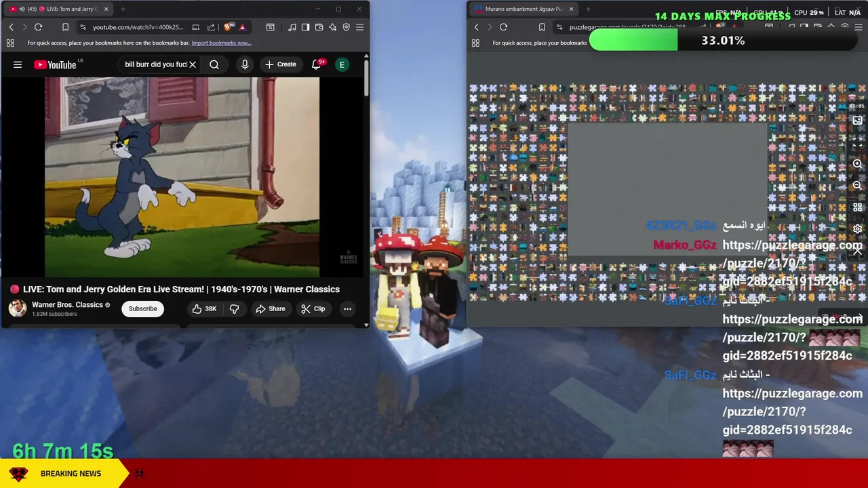The width and height of the screenshot is (868, 488).
Task: Open the music note playlist icon
Action: pyautogui.click(x=292, y=27)
